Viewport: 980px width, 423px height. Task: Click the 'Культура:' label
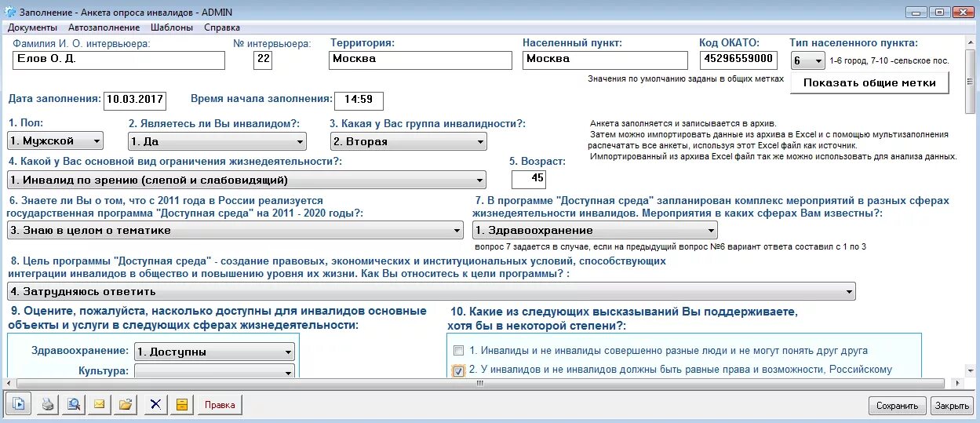tap(103, 370)
